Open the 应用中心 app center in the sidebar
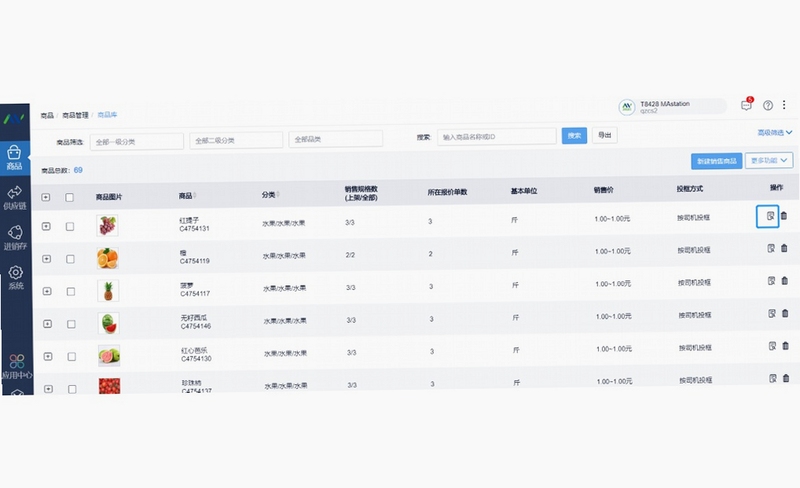 tap(17, 367)
